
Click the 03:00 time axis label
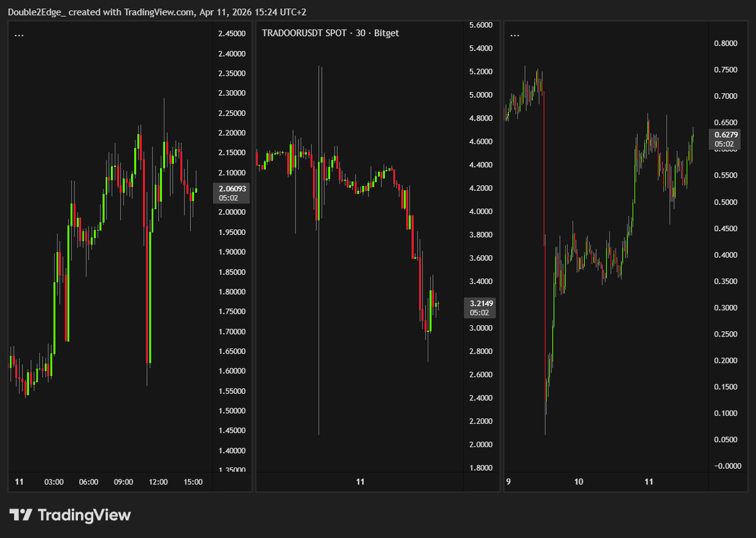click(54, 482)
